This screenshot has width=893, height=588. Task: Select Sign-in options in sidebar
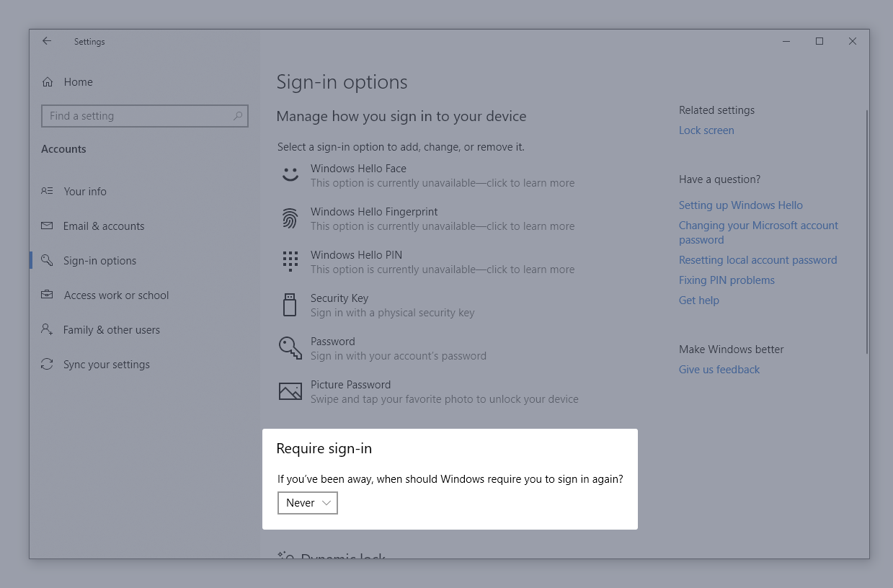100,261
